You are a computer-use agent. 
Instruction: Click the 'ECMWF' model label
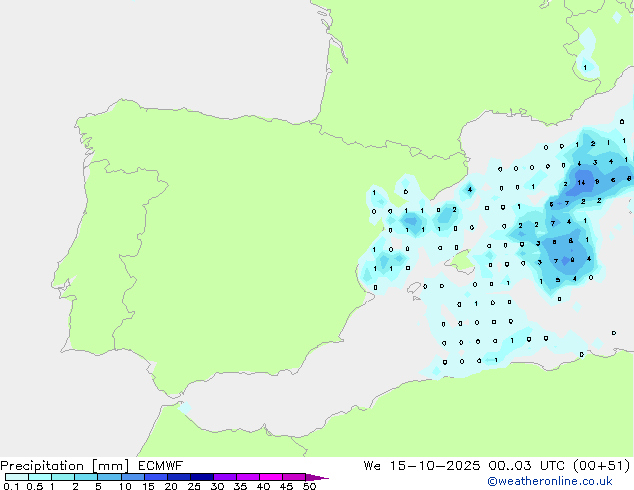(x=160, y=466)
